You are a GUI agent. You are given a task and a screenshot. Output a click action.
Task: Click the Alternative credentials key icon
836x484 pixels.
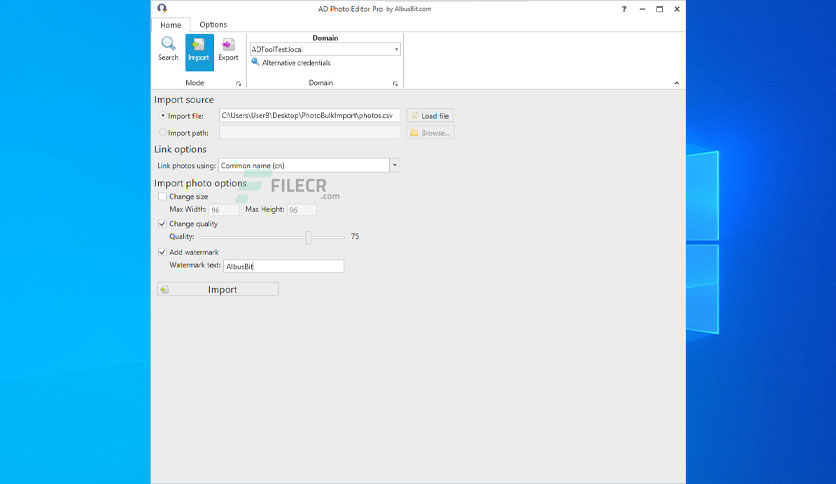click(x=255, y=62)
